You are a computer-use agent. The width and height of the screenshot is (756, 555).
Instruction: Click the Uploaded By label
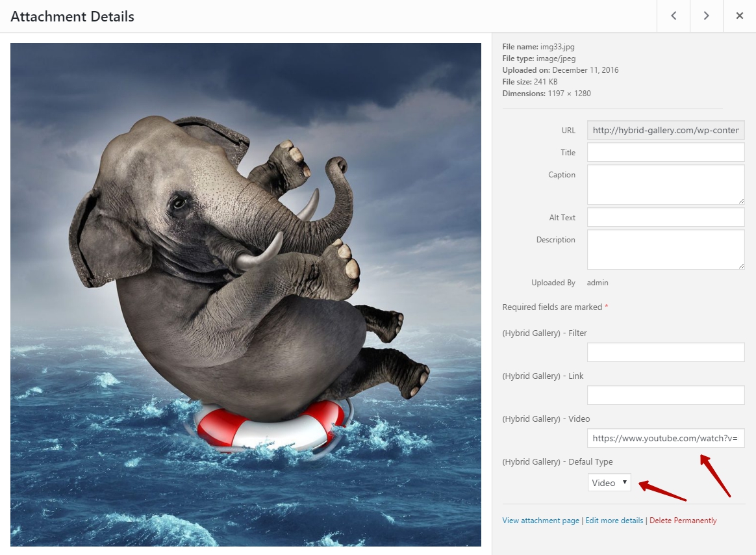[x=553, y=283]
